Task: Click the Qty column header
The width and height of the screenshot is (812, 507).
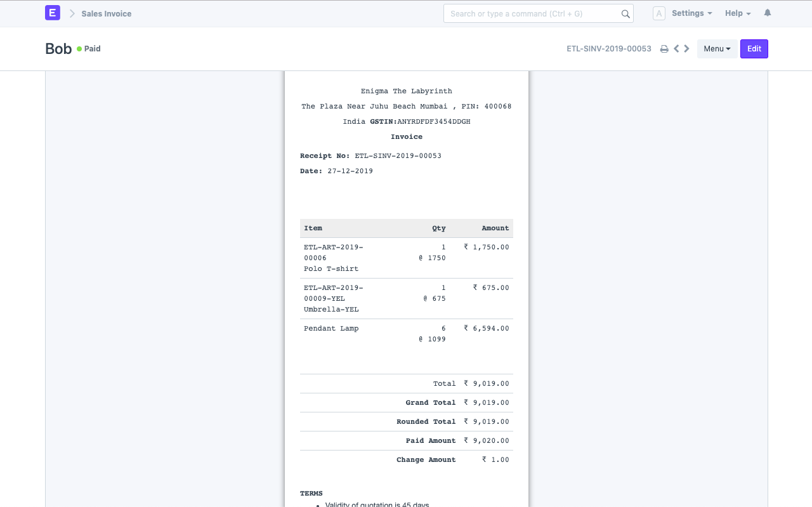Action: coord(439,228)
